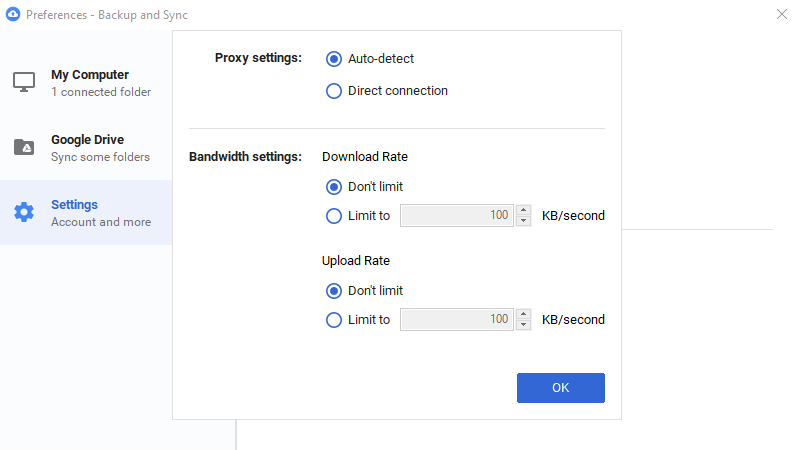Screen dimensions: 796x450
Task: Click the Backup and Sync cloud icon
Action: (x=12, y=15)
